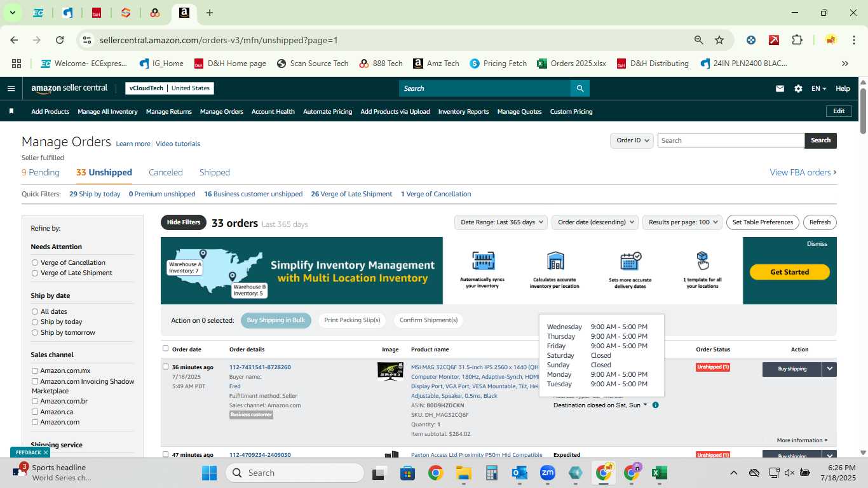Open the vCloudTech United States account switcher
The width and height of the screenshot is (868, 488).
(170, 88)
